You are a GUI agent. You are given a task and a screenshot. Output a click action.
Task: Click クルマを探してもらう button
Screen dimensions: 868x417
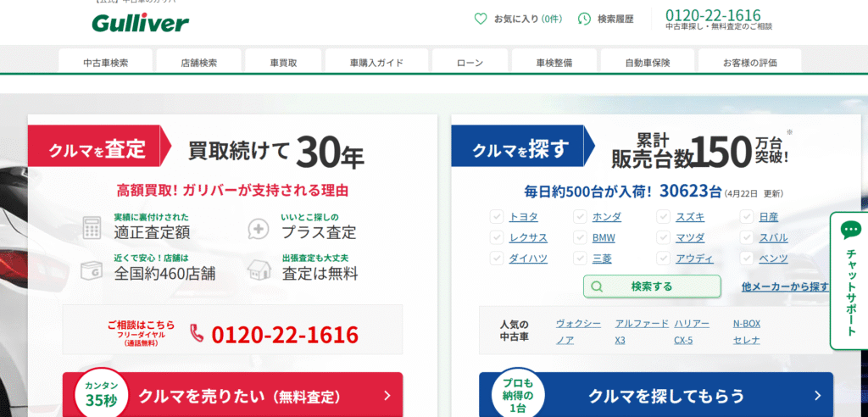click(x=656, y=394)
